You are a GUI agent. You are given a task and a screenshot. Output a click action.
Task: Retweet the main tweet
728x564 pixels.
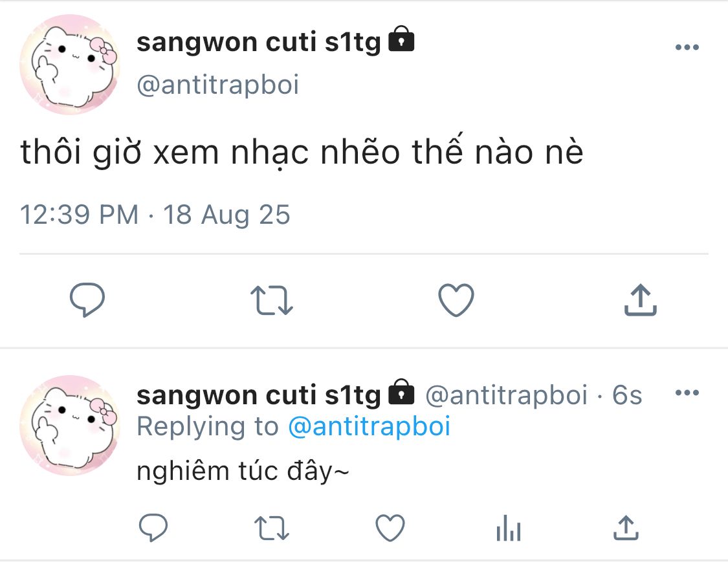click(x=272, y=301)
